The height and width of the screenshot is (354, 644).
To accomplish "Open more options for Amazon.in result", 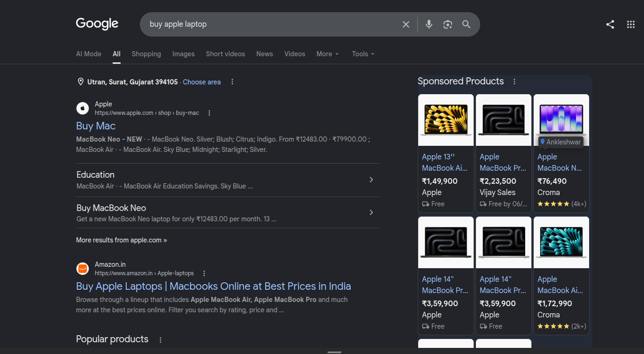I will pos(204,273).
